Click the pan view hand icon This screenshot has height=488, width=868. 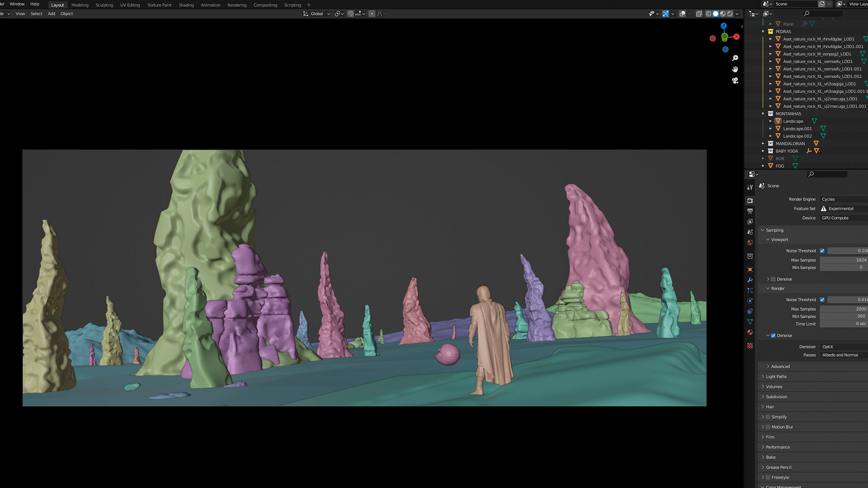pos(735,69)
